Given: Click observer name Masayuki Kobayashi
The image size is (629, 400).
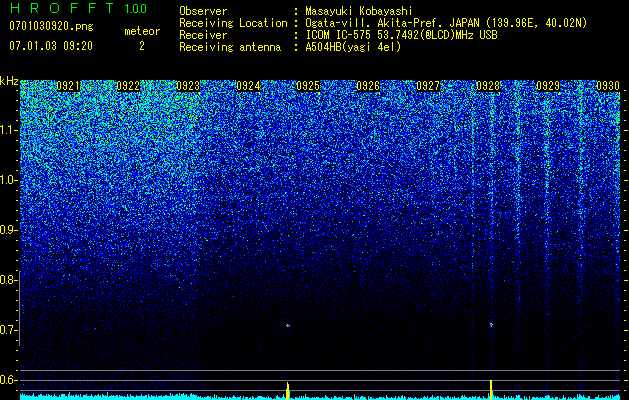Looking at the screenshot, I should tap(359, 11).
